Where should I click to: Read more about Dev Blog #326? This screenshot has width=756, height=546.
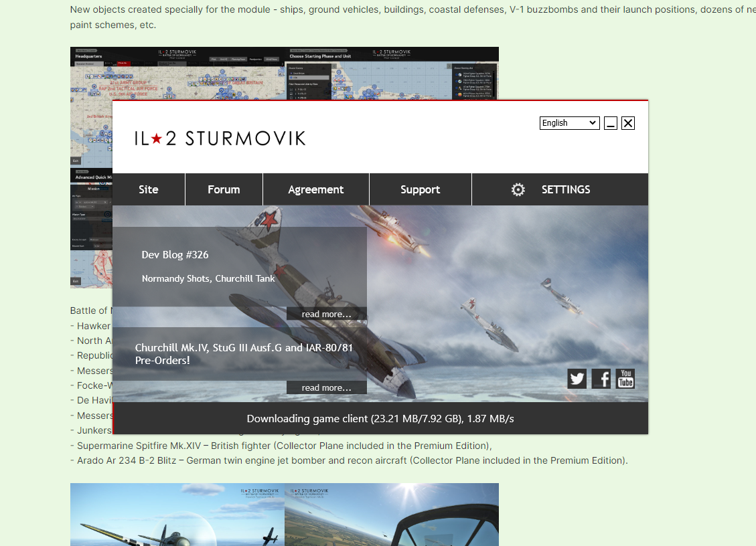[x=326, y=314]
